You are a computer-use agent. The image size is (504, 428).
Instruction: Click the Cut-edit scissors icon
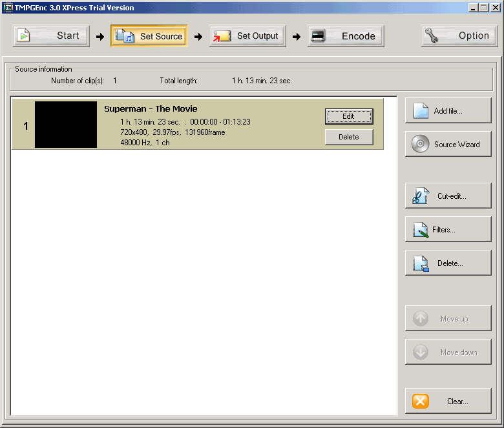coord(421,196)
